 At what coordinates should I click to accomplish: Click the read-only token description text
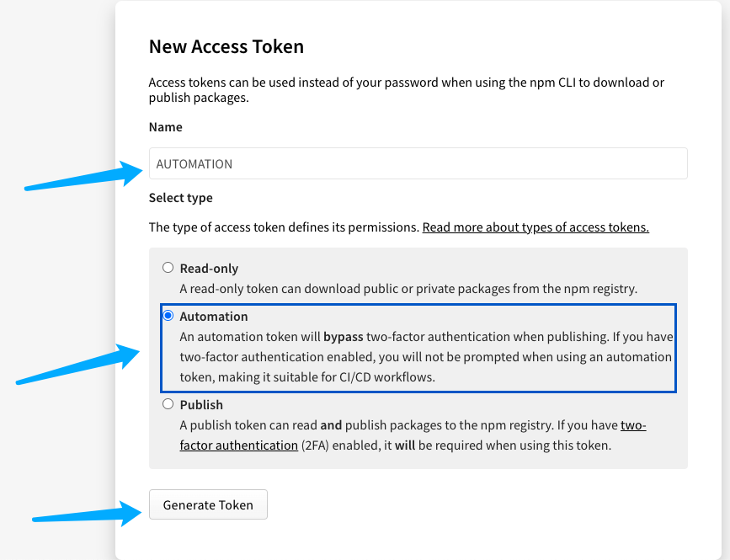(408, 289)
